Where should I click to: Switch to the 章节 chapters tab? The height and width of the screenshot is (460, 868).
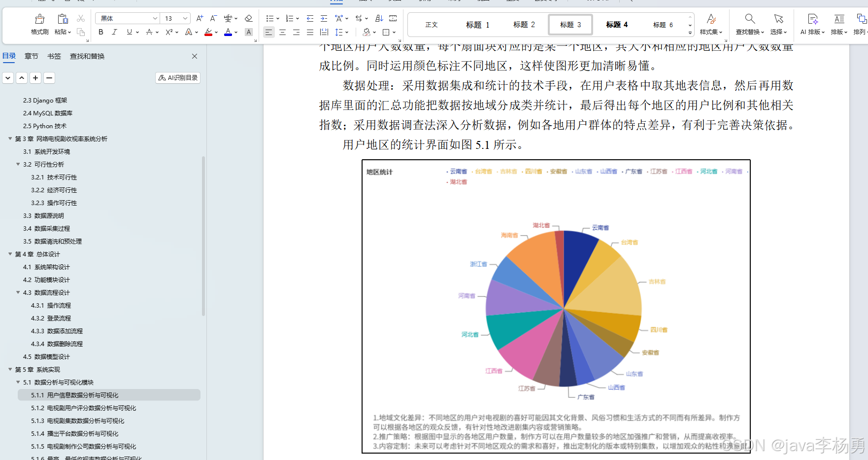coord(31,56)
